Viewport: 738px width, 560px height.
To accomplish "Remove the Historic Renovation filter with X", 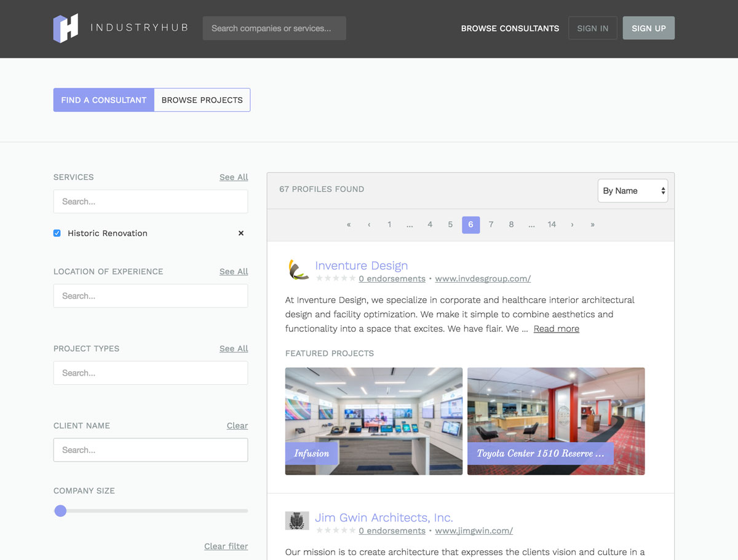I will 241,233.
